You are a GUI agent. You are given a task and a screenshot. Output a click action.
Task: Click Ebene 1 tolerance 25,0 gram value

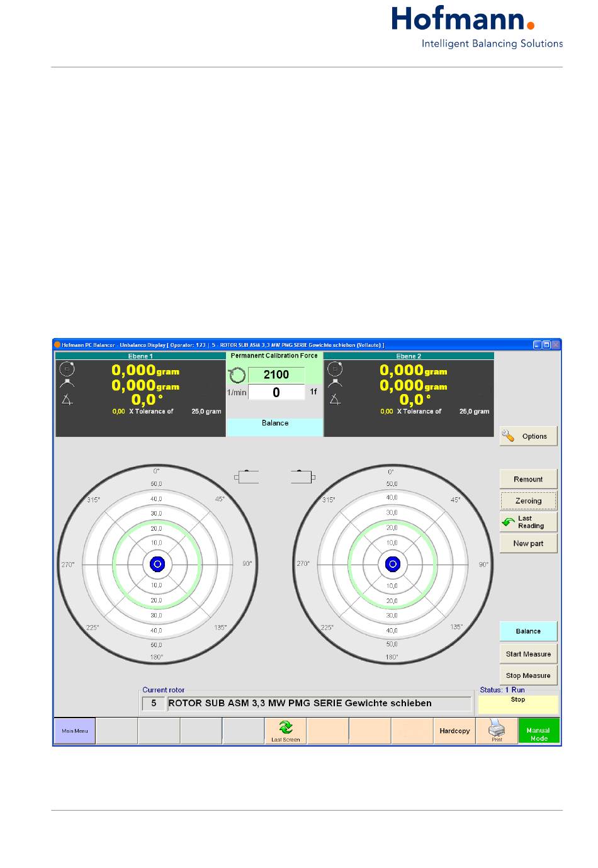point(206,411)
